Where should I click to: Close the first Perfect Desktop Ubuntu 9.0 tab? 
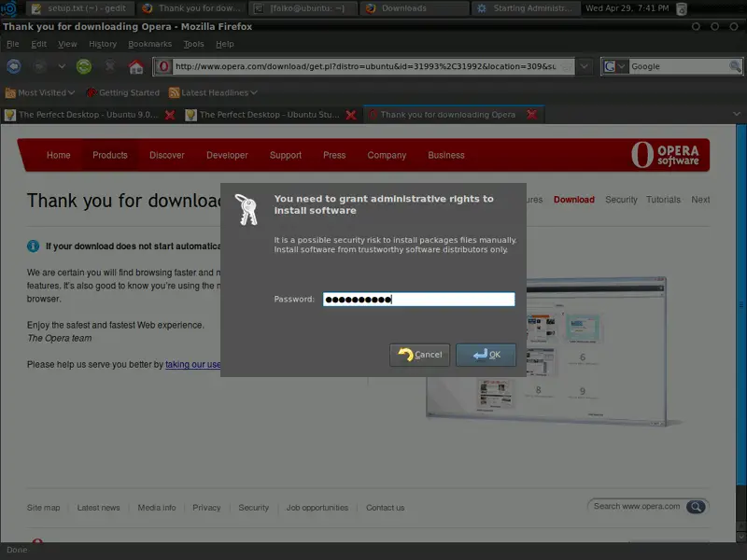click(x=170, y=115)
